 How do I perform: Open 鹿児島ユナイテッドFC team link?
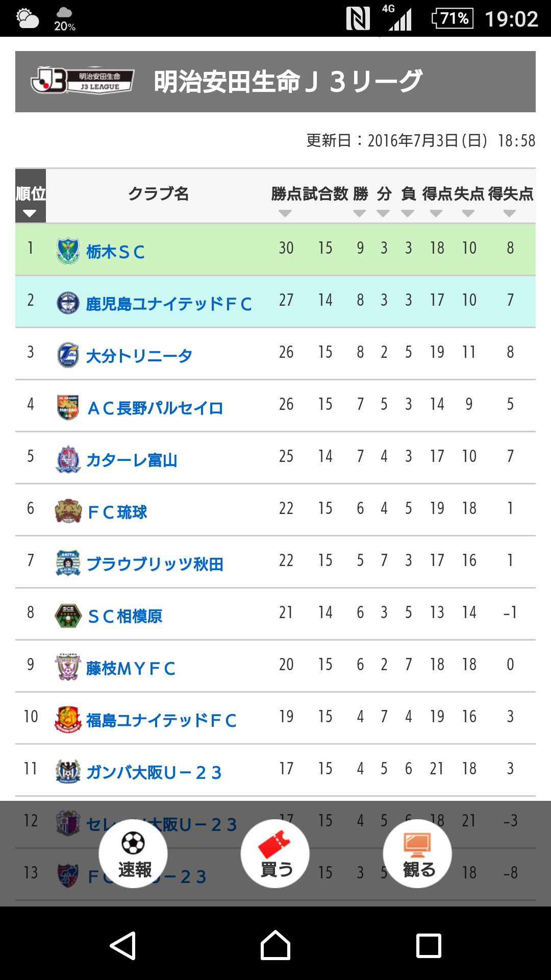point(169,304)
